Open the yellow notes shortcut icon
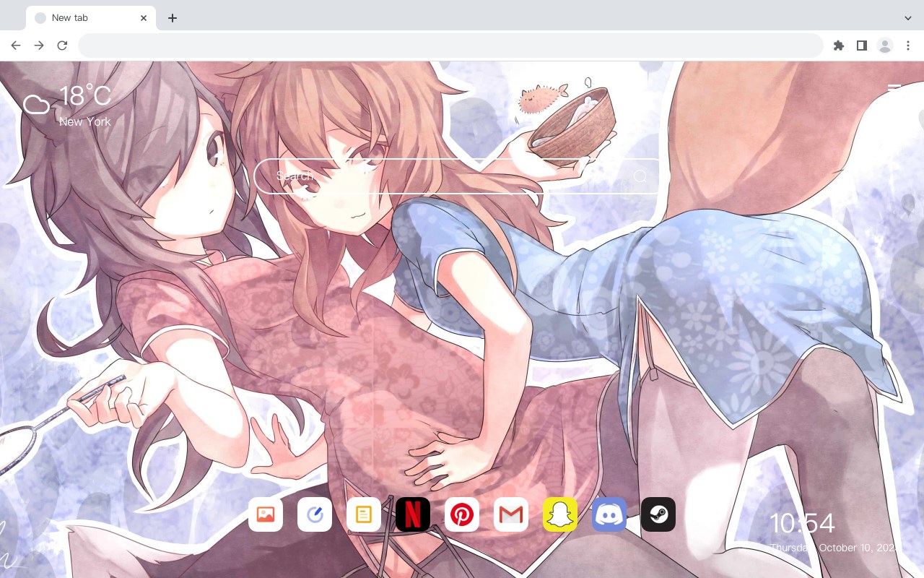Screen dimensions: 924x578 coord(364,514)
